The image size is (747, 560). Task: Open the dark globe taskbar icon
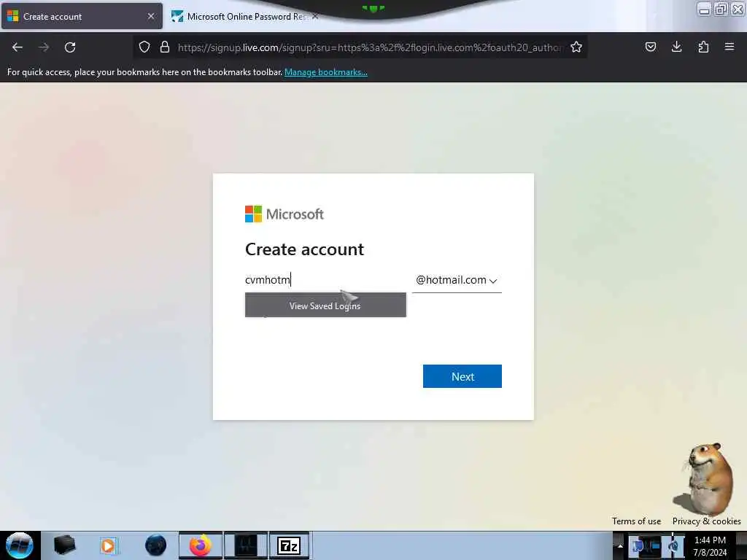(156, 545)
